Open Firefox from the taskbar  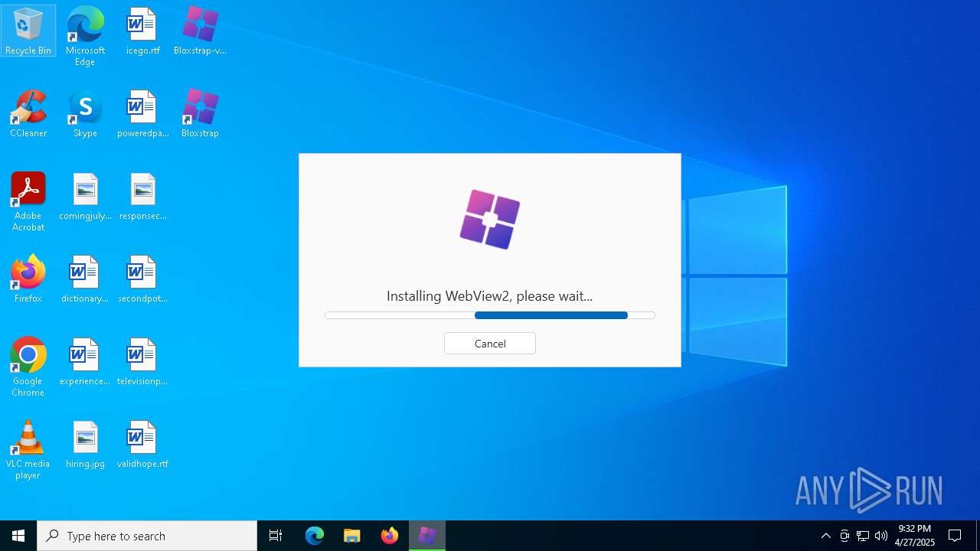tap(390, 536)
